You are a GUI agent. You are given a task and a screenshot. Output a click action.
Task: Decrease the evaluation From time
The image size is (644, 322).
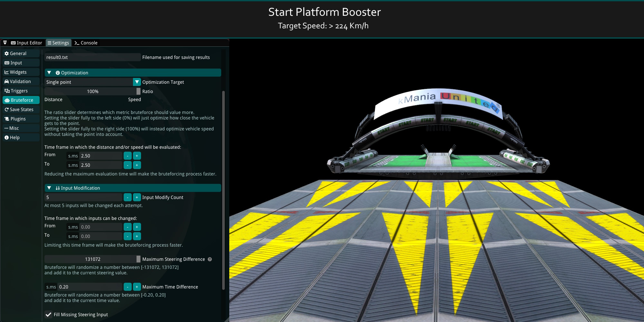pyautogui.click(x=128, y=156)
